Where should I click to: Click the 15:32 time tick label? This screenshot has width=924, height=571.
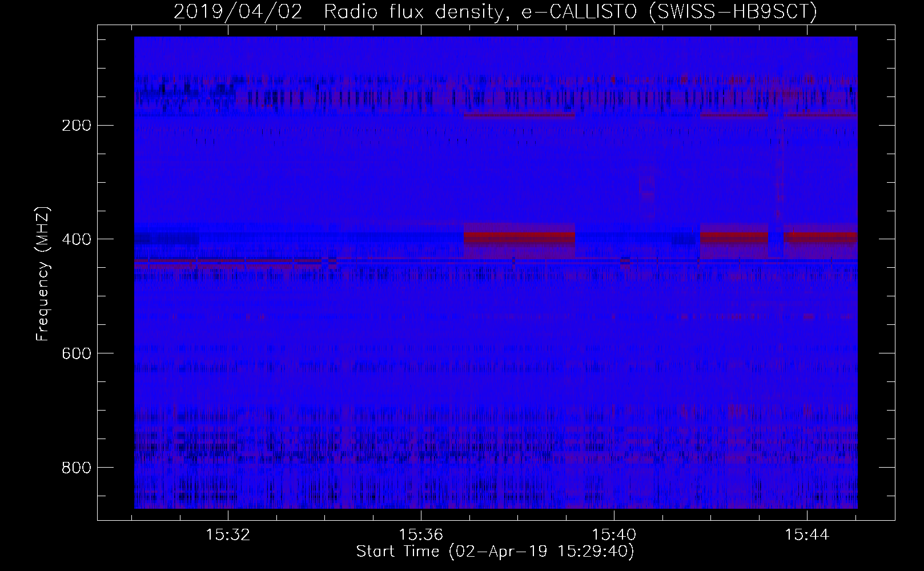tap(228, 535)
